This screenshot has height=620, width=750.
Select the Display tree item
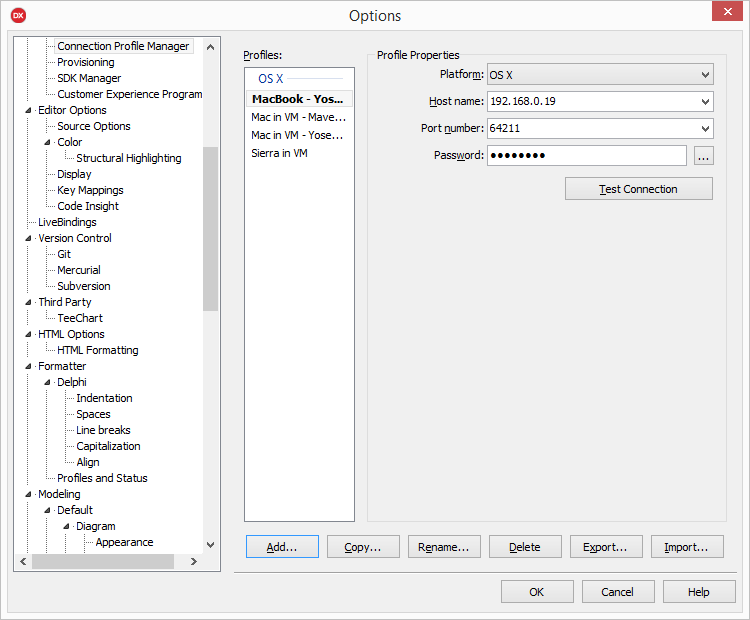pos(74,174)
